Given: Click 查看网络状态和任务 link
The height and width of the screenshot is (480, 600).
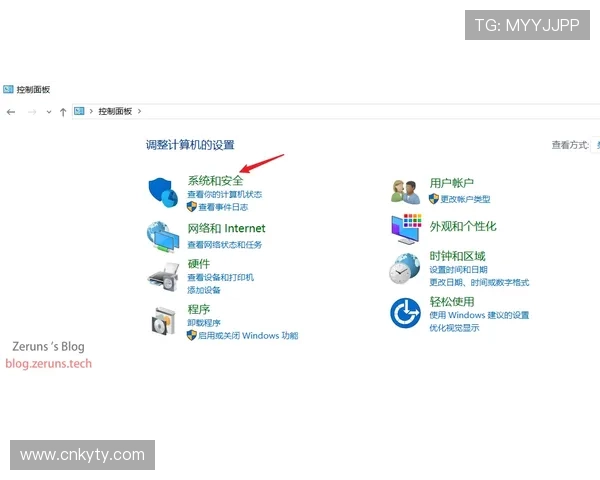Looking at the screenshot, I should tap(225, 245).
